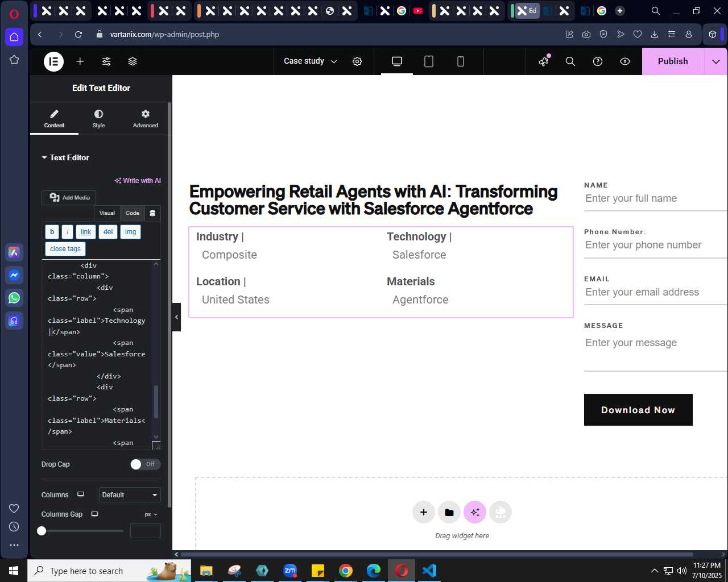The height and width of the screenshot is (582, 728).
Task: Click the Publish button
Action: tap(673, 61)
